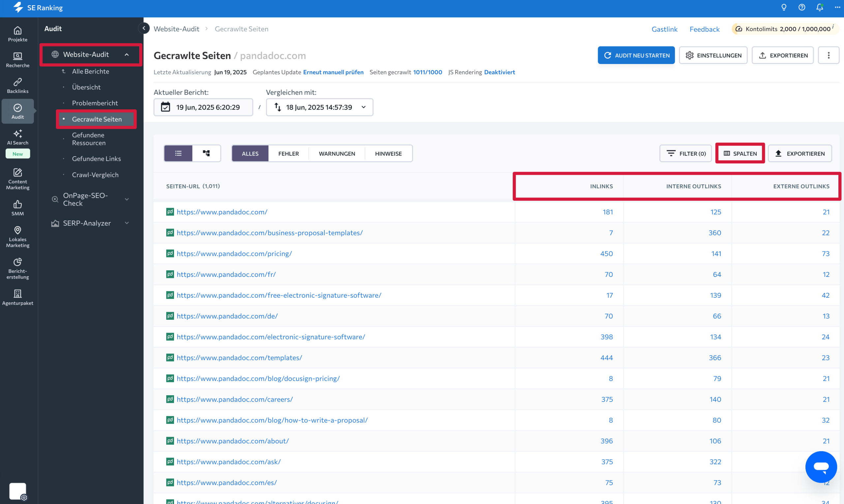The image size is (844, 504).
Task: Click Erneut manuell prüfen link
Action: [x=333, y=72]
